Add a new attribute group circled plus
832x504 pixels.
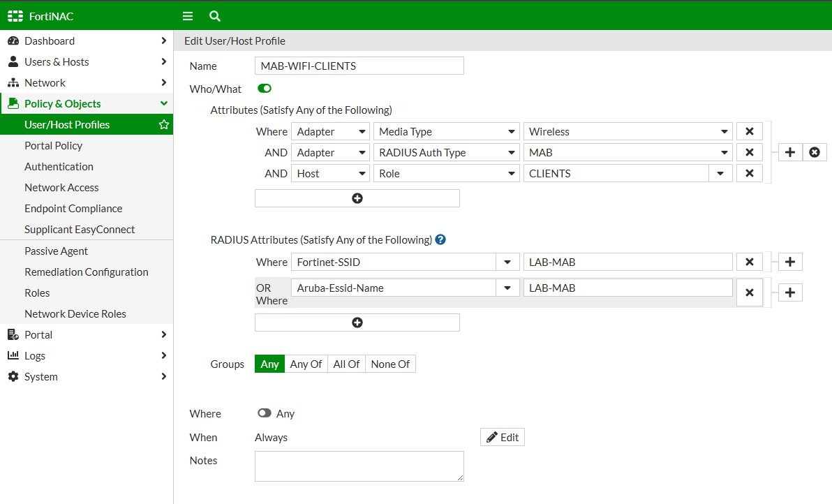(x=357, y=198)
